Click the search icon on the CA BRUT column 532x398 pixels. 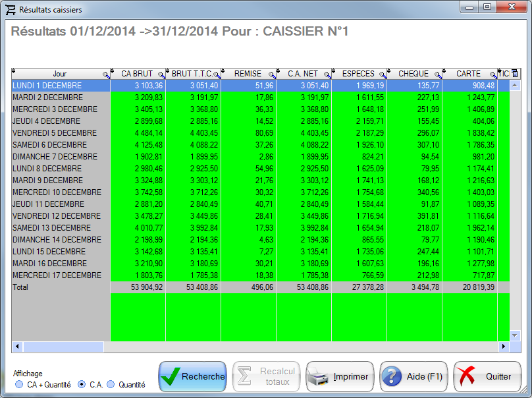[x=161, y=74]
